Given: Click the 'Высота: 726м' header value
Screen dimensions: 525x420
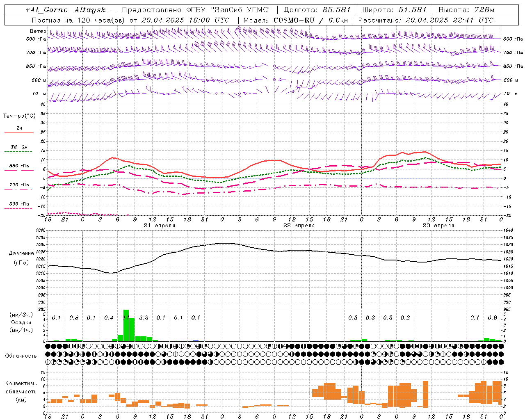Looking at the screenshot, I should tap(466, 10).
